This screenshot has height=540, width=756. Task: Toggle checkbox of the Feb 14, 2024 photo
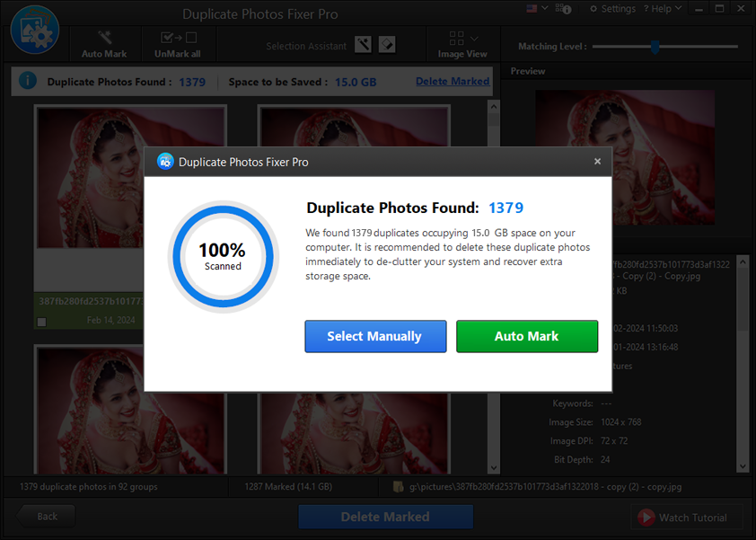pos(42,322)
